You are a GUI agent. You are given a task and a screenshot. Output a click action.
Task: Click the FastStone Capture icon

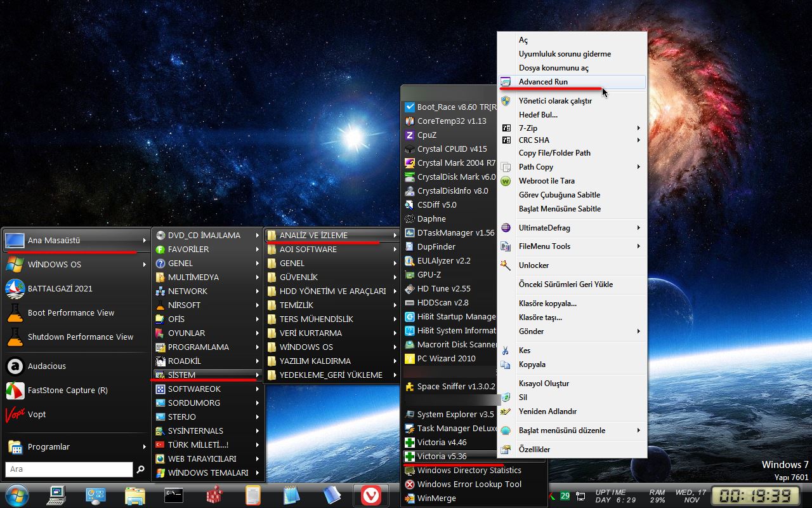pyautogui.click(x=15, y=391)
